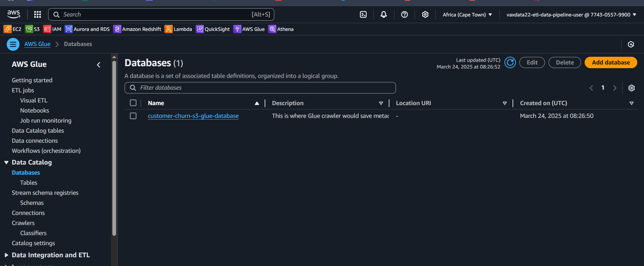Viewport: 644px width, 266px height.
Task: Focus the top Search bar
Action: (x=161, y=14)
